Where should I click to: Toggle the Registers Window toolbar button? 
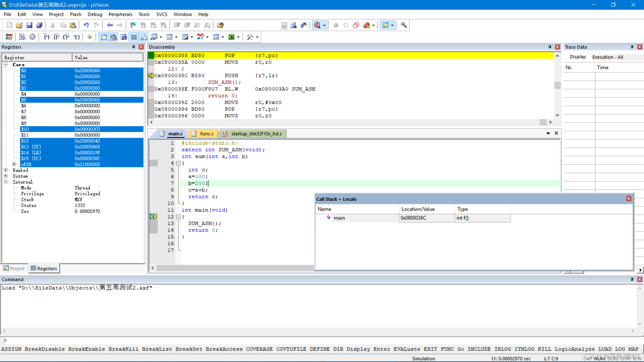pos(134,37)
